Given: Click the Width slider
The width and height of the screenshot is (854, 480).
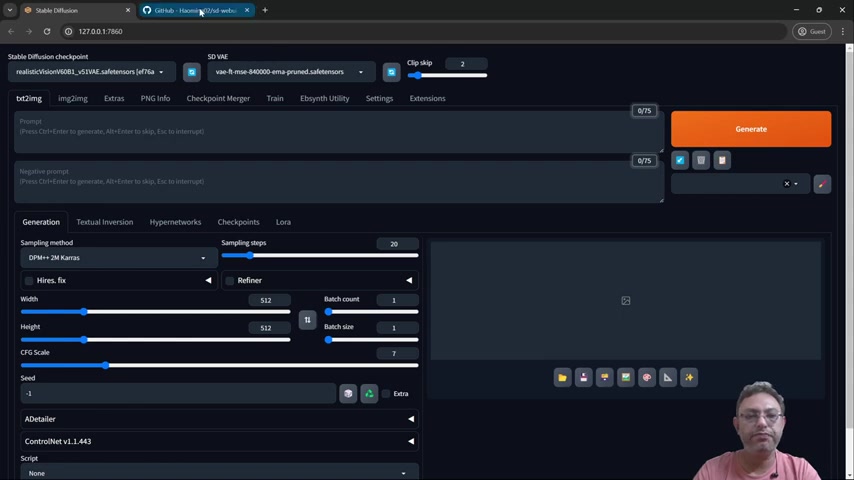Looking at the screenshot, I should 155,312.
